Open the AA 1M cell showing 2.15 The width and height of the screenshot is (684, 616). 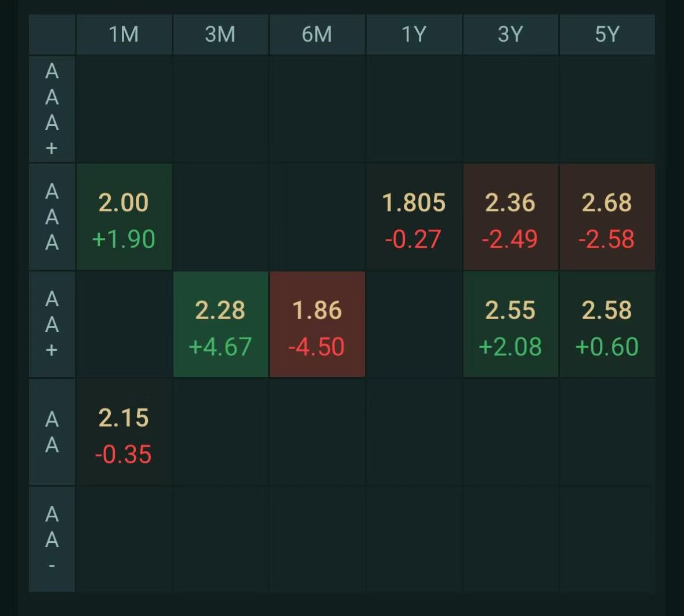(124, 432)
